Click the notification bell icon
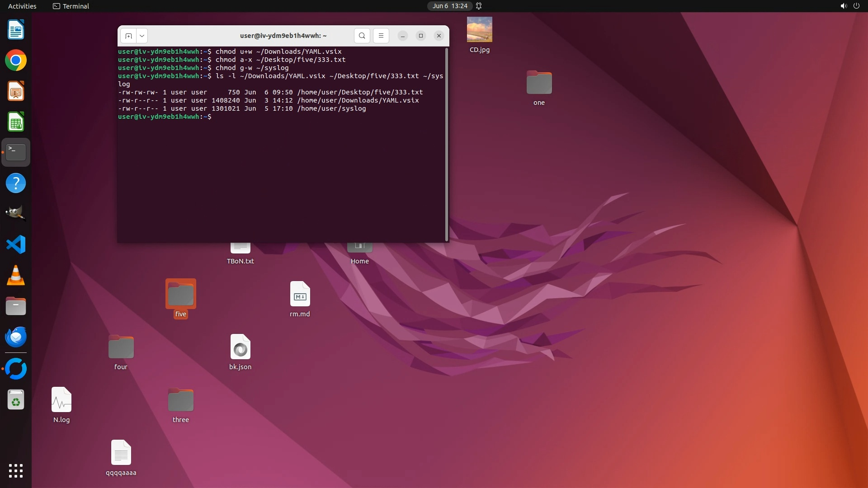 click(479, 6)
